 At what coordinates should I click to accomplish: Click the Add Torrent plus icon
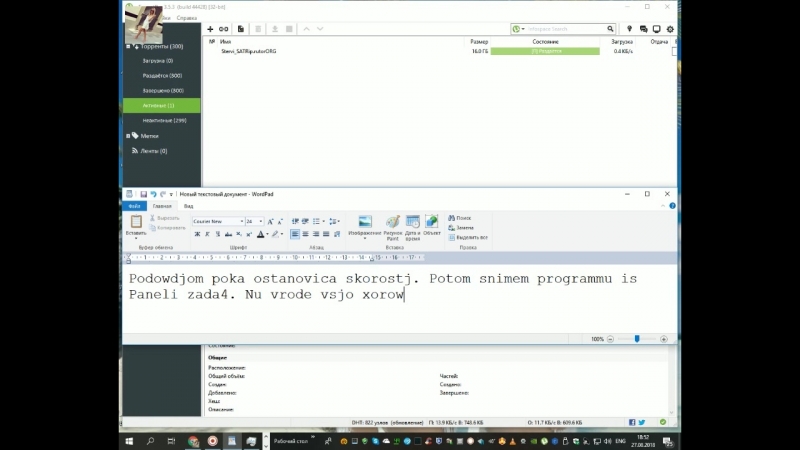point(211,29)
